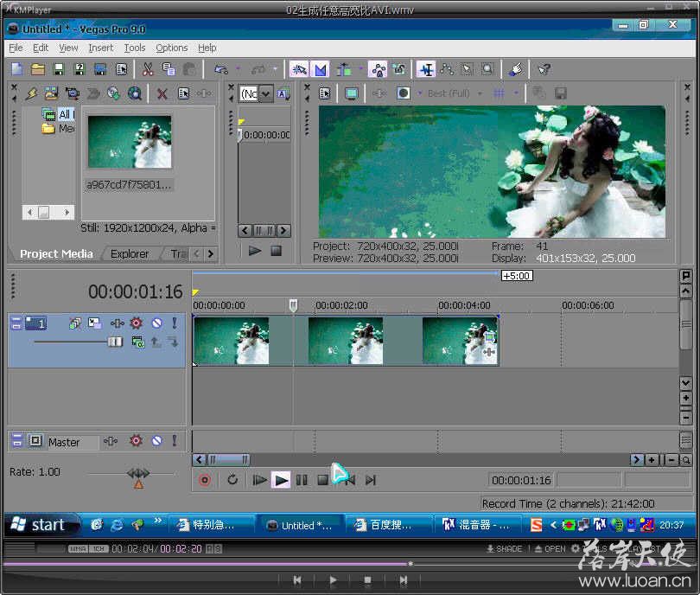Open the Undo history dropdown arrow

[x=238, y=69]
